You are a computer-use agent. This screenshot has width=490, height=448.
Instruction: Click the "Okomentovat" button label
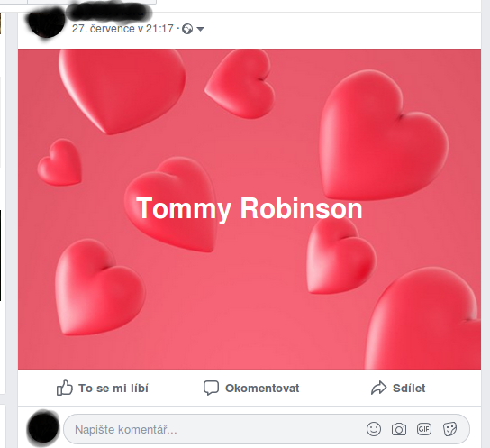click(x=262, y=388)
